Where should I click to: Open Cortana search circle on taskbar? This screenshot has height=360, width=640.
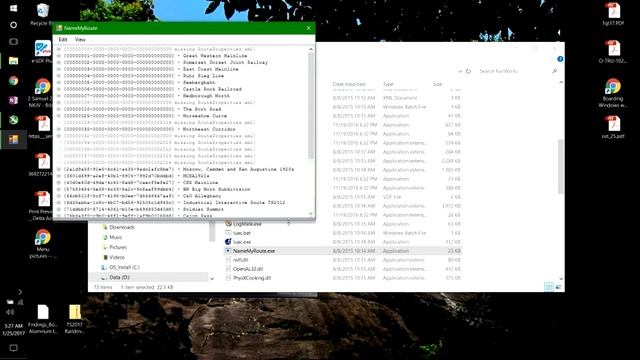tap(13, 25)
